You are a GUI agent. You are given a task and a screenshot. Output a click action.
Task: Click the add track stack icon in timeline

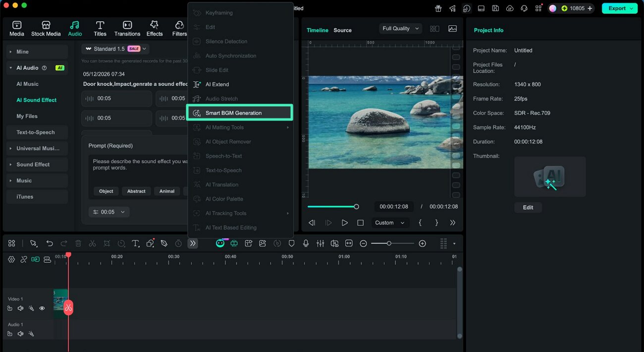click(47, 259)
